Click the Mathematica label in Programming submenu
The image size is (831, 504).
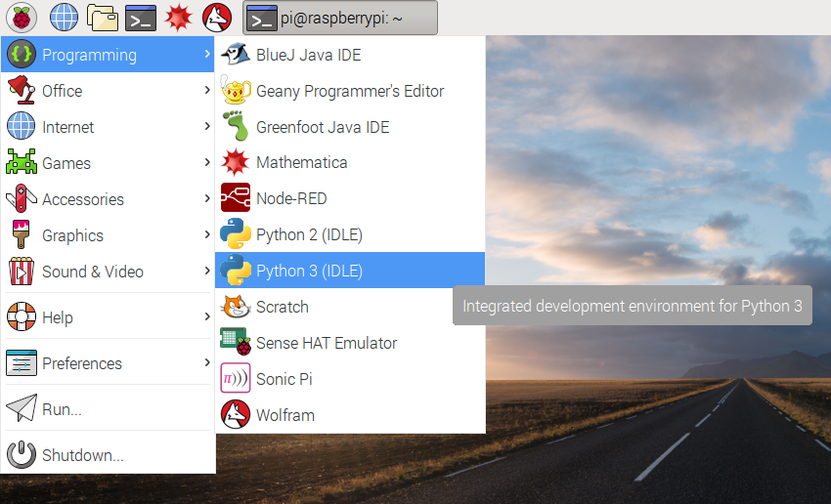(x=301, y=162)
